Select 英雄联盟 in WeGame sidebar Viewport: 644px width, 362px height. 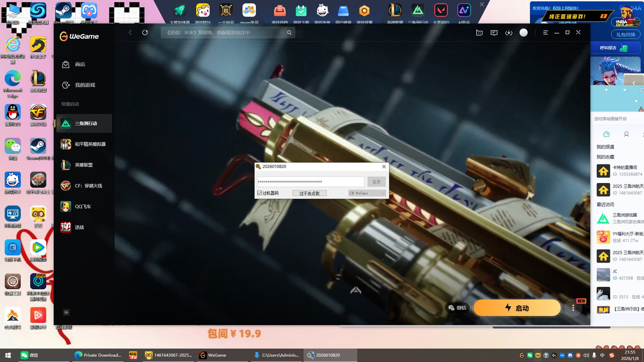(84, 165)
